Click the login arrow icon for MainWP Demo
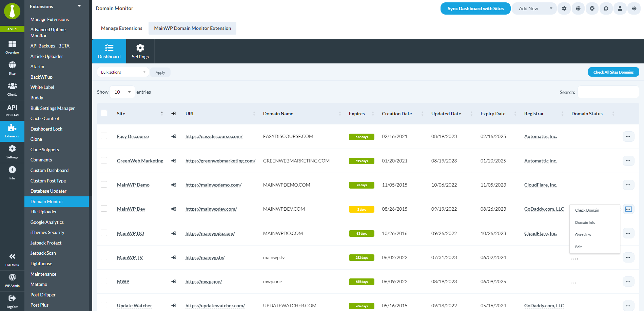The height and width of the screenshot is (311, 644). coord(174,185)
